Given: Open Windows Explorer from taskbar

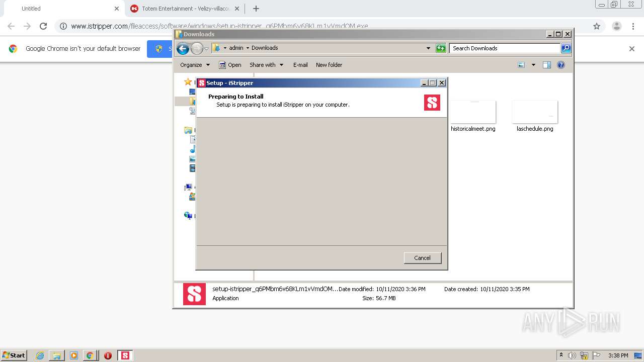Looking at the screenshot, I should [x=57, y=355].
